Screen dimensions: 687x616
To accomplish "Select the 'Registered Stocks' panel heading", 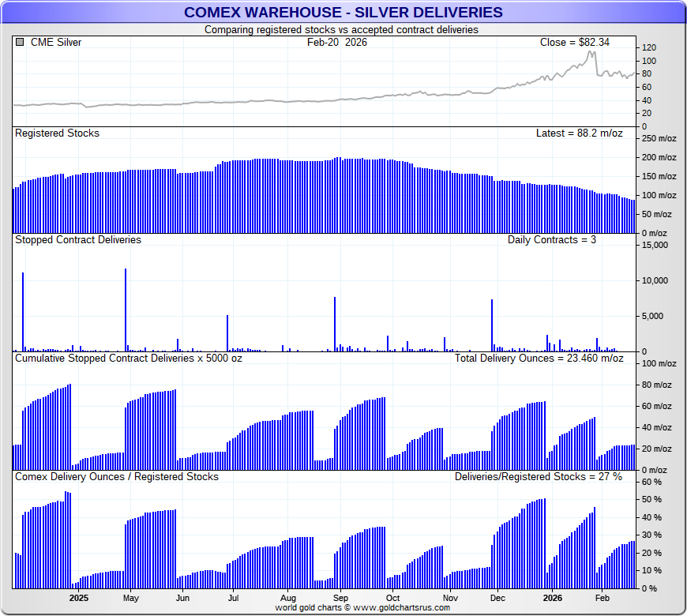I will (x=57, y=133).
